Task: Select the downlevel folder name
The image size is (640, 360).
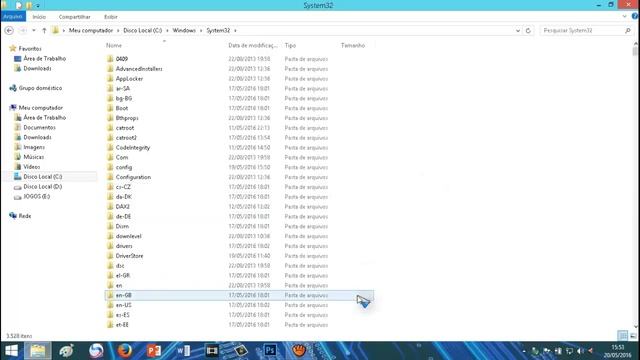Action: click(x=129, y=236)
